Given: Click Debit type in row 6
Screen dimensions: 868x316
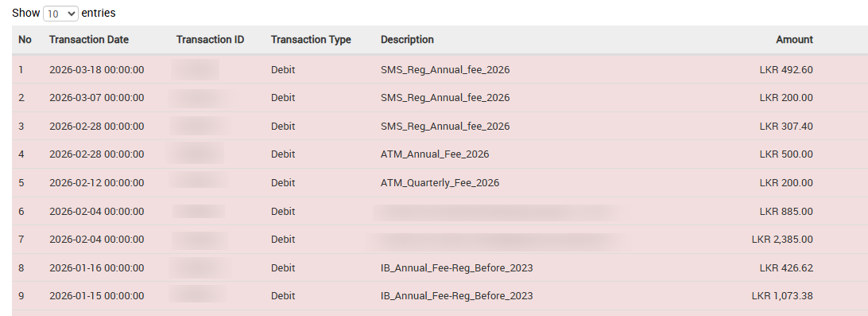Looking at the screenshot, I should tap(283, 211).
